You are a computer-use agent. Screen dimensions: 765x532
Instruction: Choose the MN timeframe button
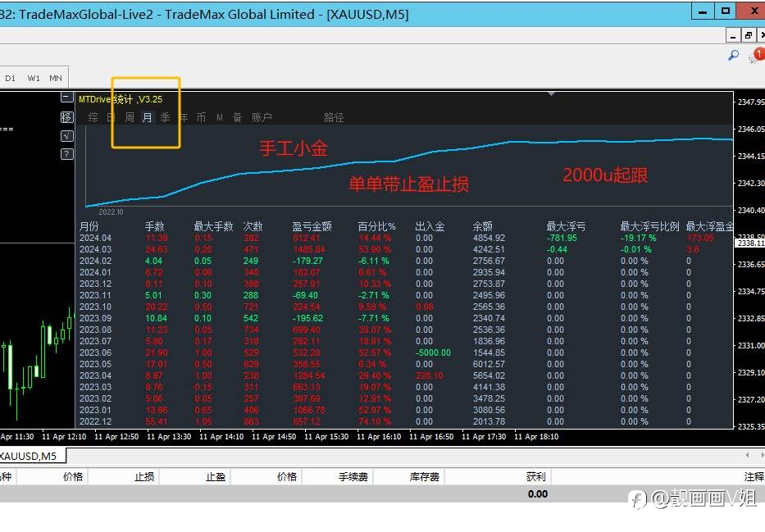tap(56, 78)
